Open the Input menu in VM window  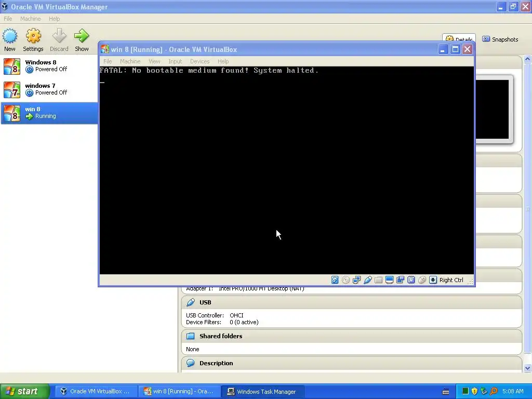[x=175, y=61]
